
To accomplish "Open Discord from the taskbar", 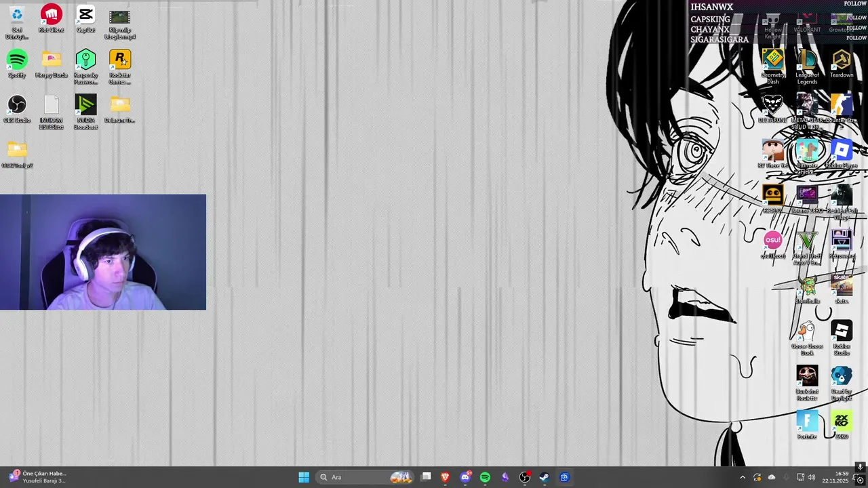I will (465, 477).
